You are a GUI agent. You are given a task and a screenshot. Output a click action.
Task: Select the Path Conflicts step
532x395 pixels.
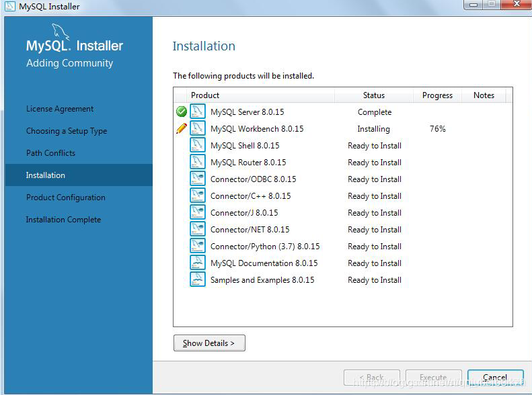(50, 153)
